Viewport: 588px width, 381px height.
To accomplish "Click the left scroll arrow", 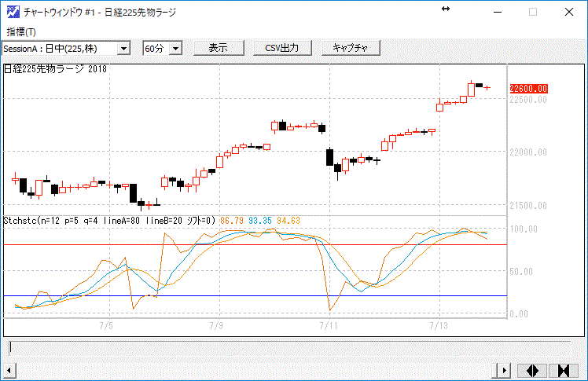I will point(9,371).
